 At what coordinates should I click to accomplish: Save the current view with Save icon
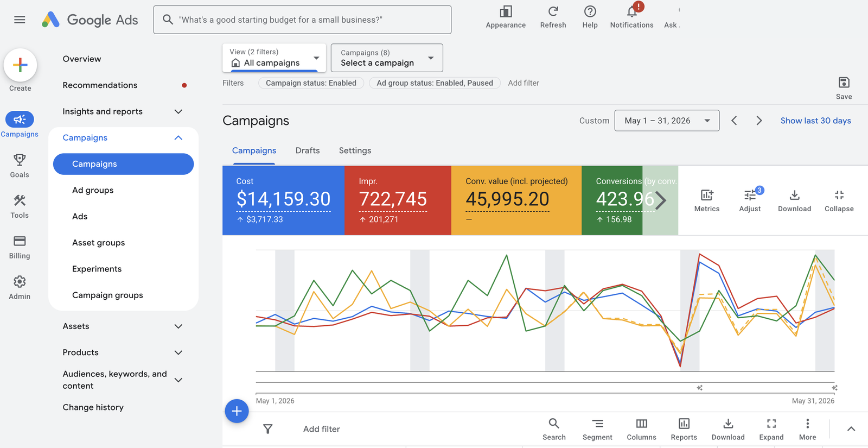[844, 83]
